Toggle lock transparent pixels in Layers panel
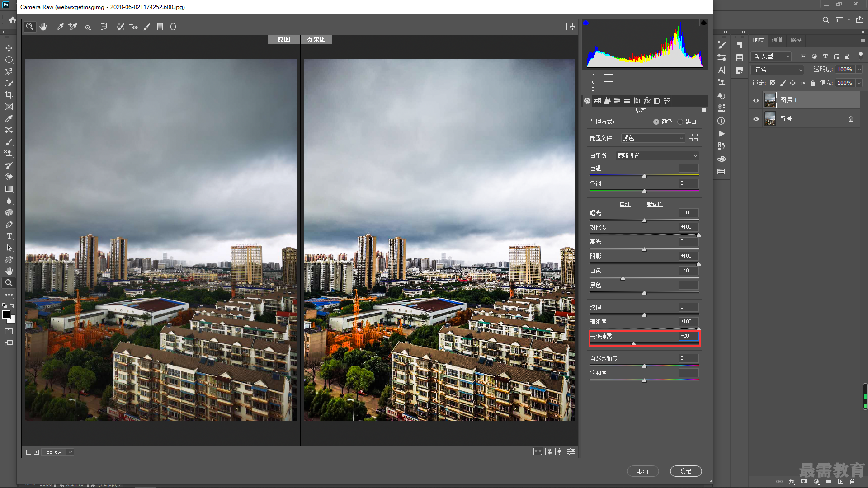The width and height of the screenshot is (868, 488). coord(773,83)
